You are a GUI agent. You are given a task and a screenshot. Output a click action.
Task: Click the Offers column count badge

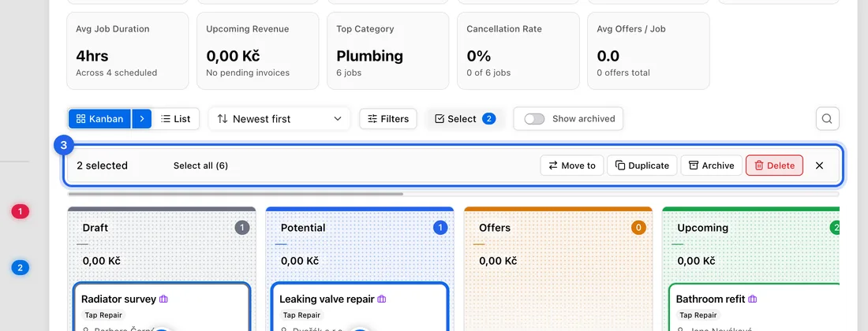638,228
